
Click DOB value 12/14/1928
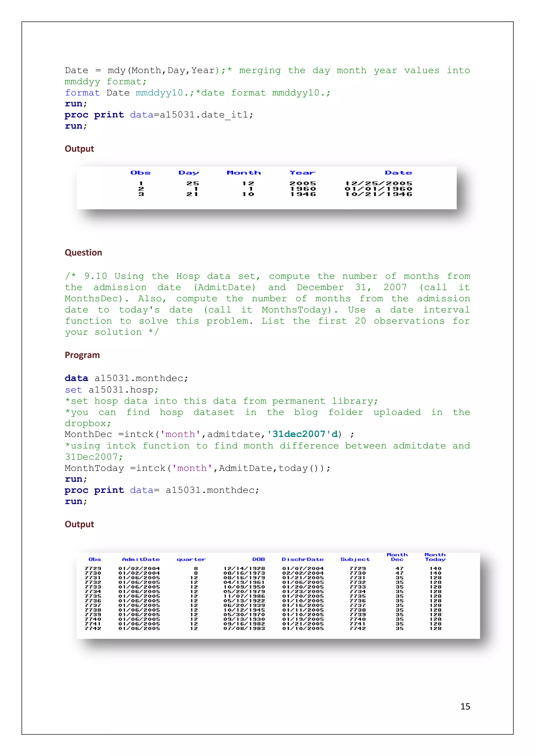pyautogui.click(x=244, y=569)
